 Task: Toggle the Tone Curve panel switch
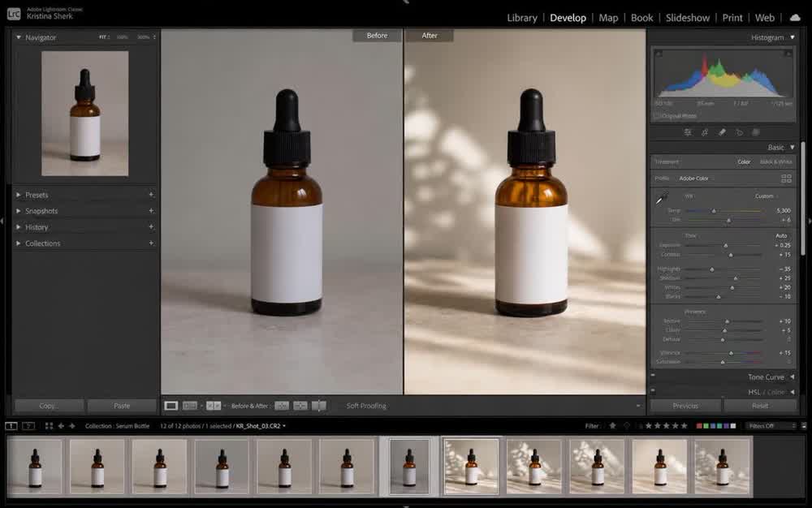coord(653,376)
